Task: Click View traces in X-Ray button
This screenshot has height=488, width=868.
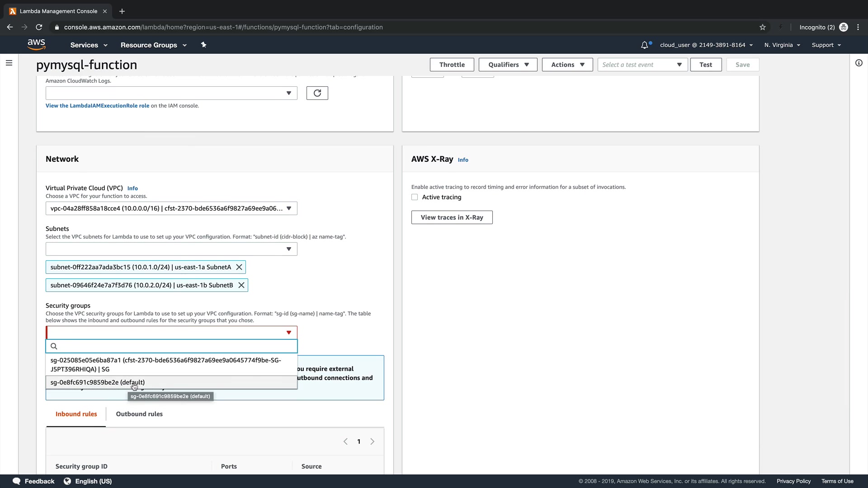Action: [x=452, y=217]
